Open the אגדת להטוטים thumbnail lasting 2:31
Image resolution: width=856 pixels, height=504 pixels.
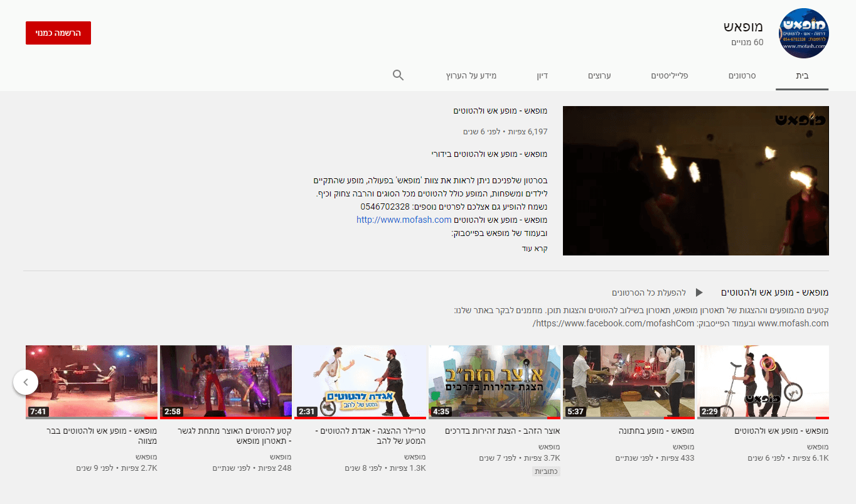(360, 382)
